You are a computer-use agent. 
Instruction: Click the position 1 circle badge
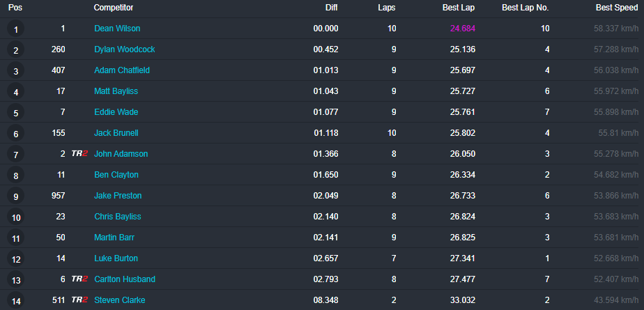pyautogui.click(x=15, y=29)
